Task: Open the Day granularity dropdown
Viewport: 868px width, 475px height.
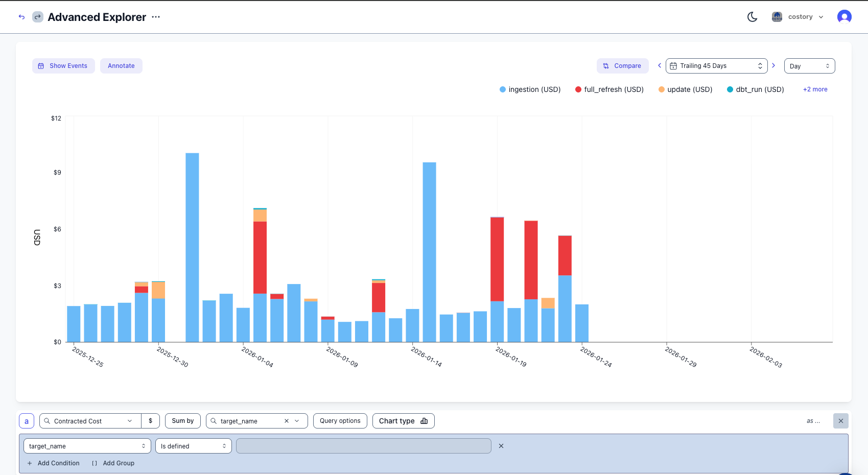Action: tap(809, 66)
